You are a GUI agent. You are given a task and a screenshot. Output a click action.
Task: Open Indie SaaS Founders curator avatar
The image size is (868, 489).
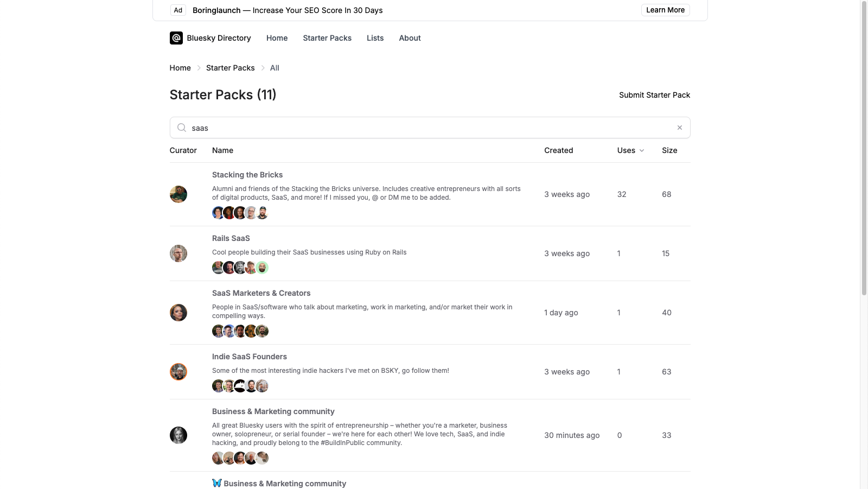tap(178, 372)
